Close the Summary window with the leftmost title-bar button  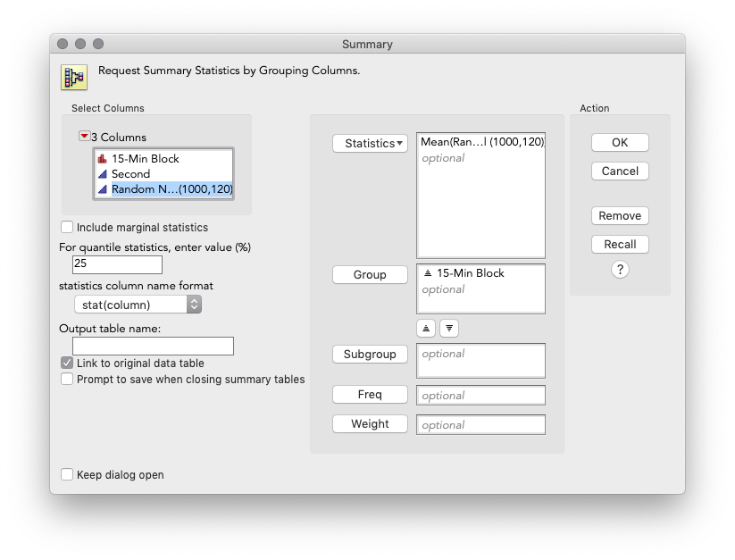pos(63,44)
